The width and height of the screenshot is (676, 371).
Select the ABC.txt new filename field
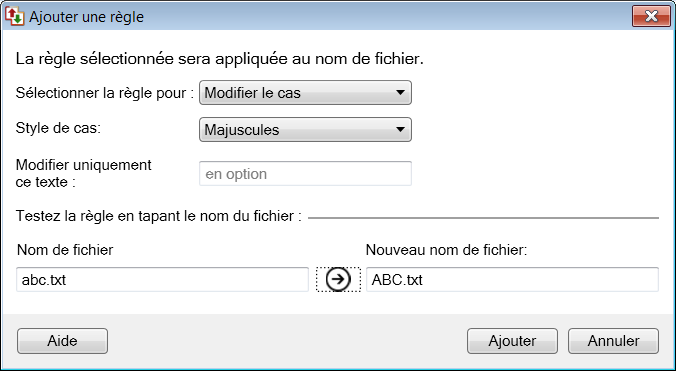coord(512,280)
